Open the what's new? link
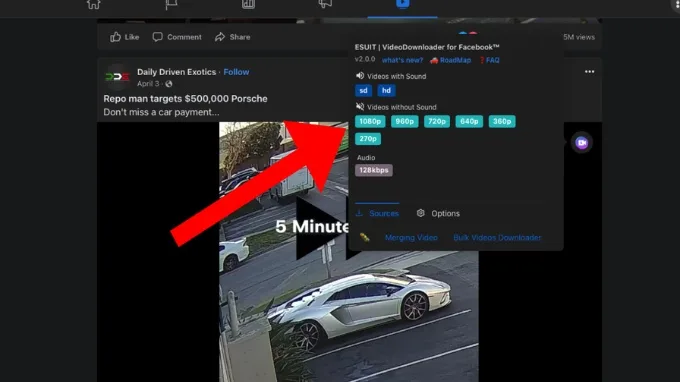680x382 pixels. click(402, 60)
